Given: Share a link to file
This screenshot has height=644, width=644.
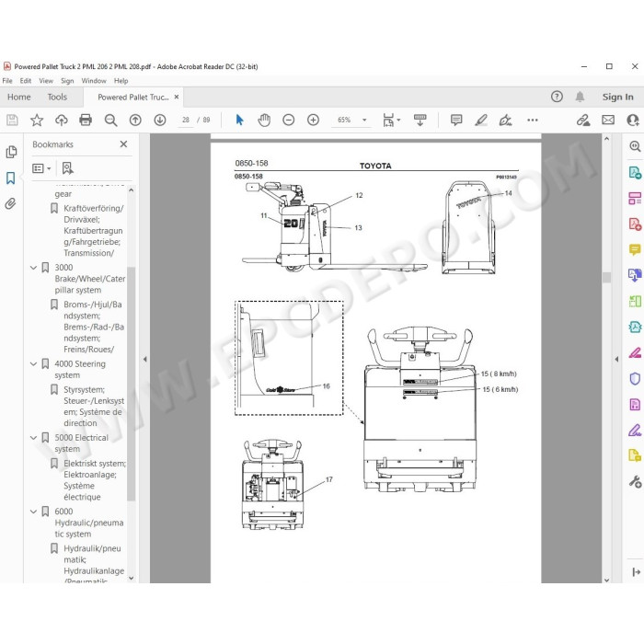Looking at the screenshot, I should [x=583, y=120].
